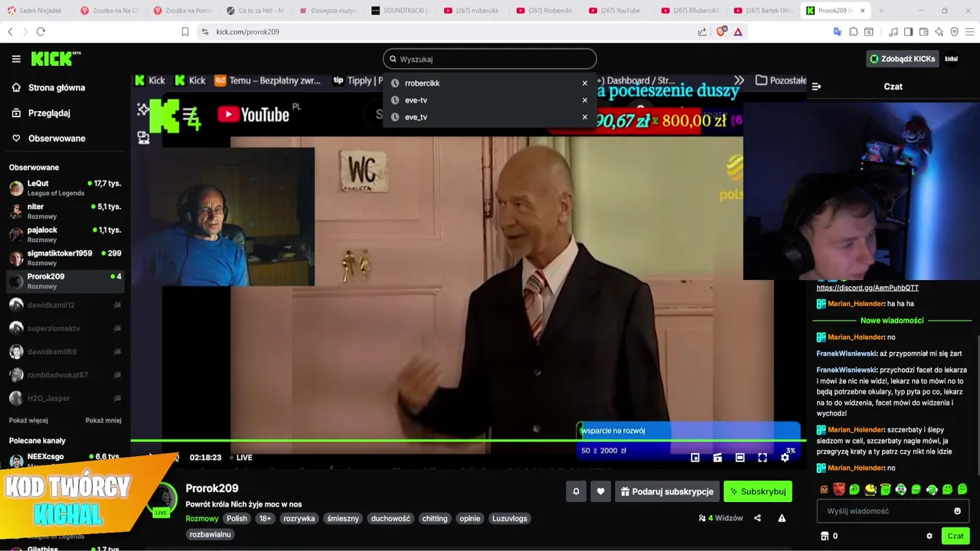The image size is (980, 551).
Task: Collapse followed list with Pokaż mniej
Action: point(103,420)
